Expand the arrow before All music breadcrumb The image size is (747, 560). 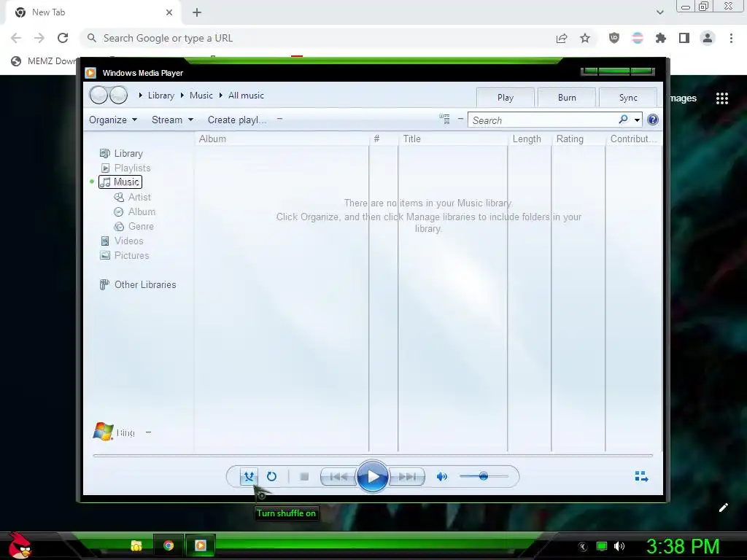click(221, 96)
